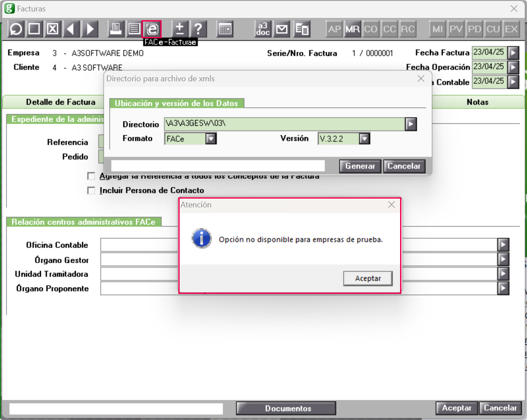Image resolution: width=527 pixels, height=420 pixels.
Task: Go to next record arrow icon
Action: click(x=90, y=29)
